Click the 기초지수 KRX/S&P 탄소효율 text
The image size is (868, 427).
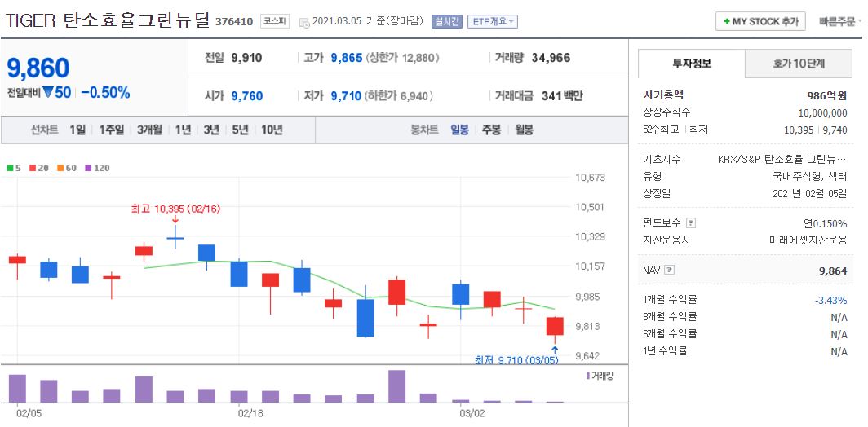tap(782, 160)
